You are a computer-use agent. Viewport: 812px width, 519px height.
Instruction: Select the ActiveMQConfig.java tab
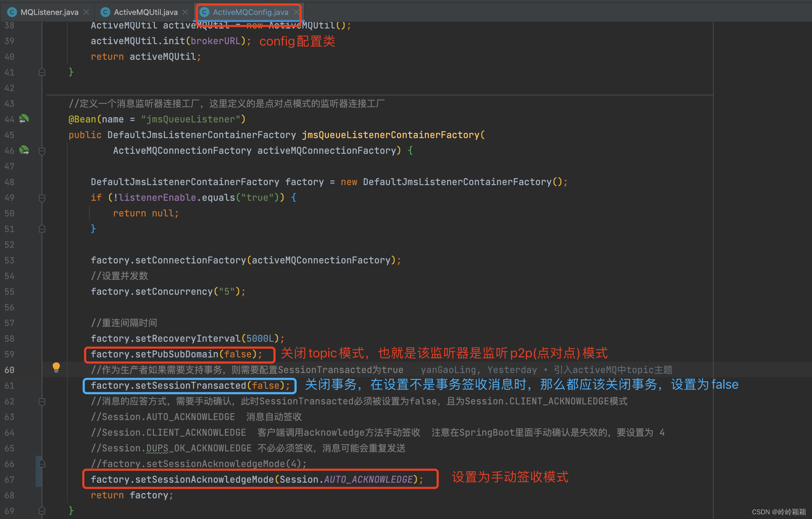(250, 12)
